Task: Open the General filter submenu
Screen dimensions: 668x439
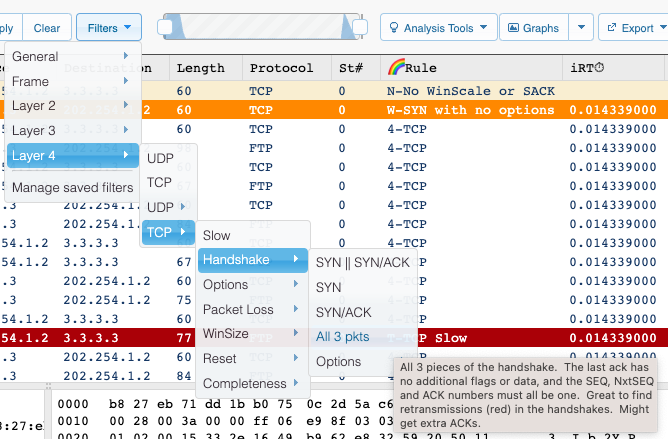Action: coord(72,56)
